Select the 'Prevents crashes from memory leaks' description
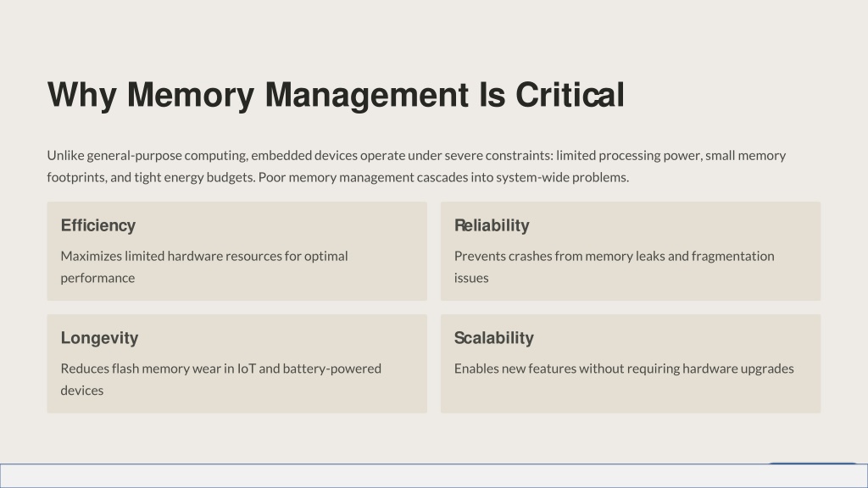Viewport: 868px width, 488px height. 614,267
